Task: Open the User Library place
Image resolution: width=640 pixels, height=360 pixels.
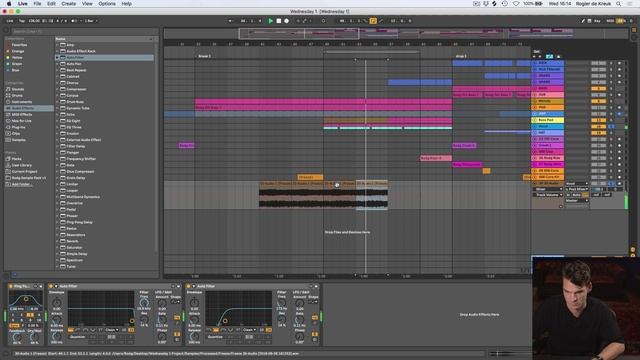Action: [x=22, y=165]
